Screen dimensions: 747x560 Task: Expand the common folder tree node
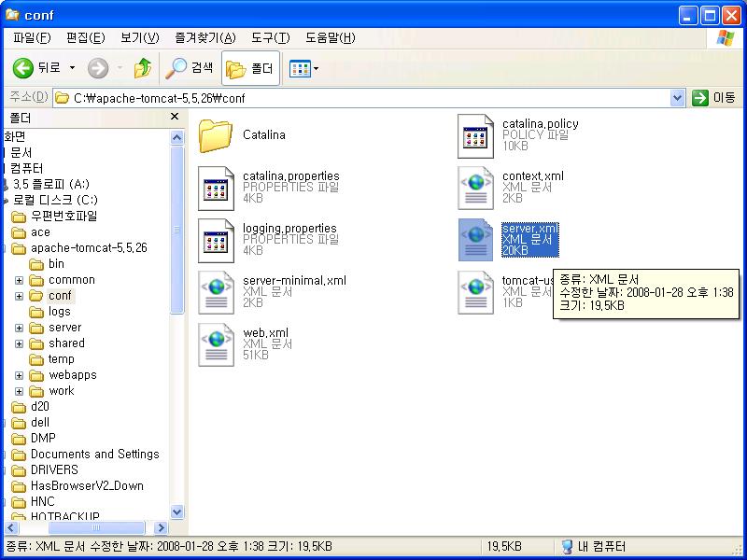(x=19, y=281)
